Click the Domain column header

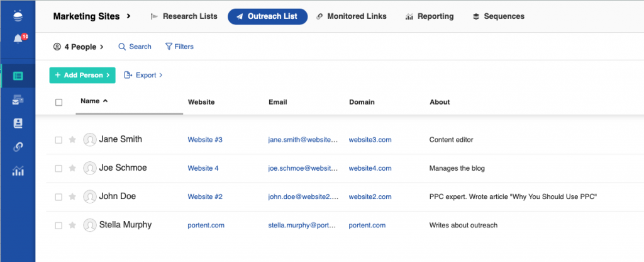(x=362, y=102)
